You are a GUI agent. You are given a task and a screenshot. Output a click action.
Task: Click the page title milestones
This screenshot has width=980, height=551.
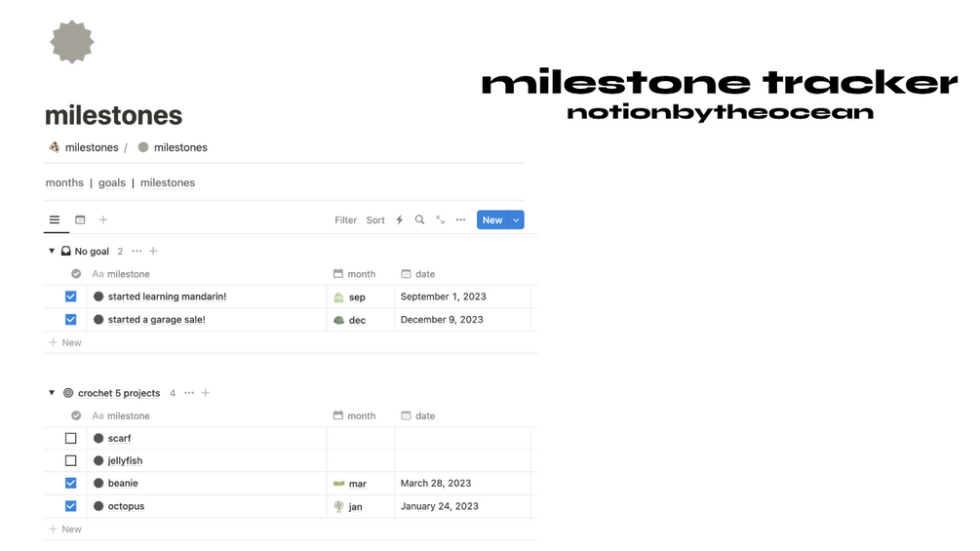pyautogui.click(x=114, y=116)
